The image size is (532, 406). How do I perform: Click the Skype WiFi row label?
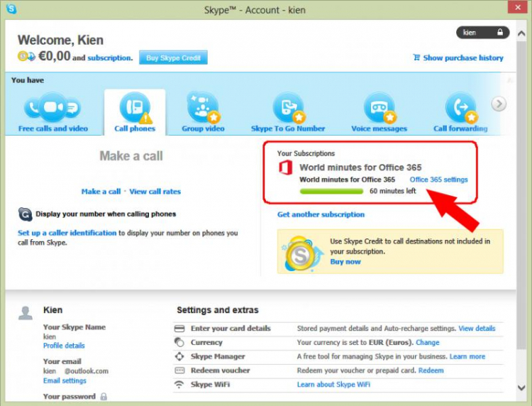click(210, 384)
